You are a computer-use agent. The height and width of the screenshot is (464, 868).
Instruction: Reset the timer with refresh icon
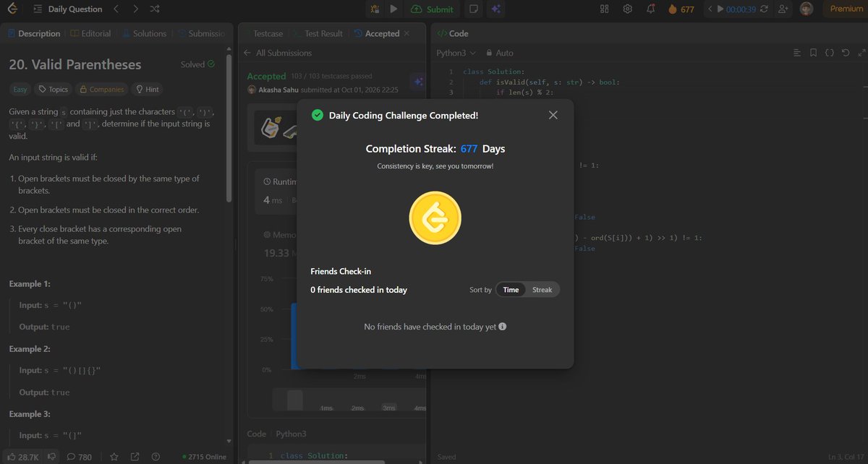click(x=765, y=9)
